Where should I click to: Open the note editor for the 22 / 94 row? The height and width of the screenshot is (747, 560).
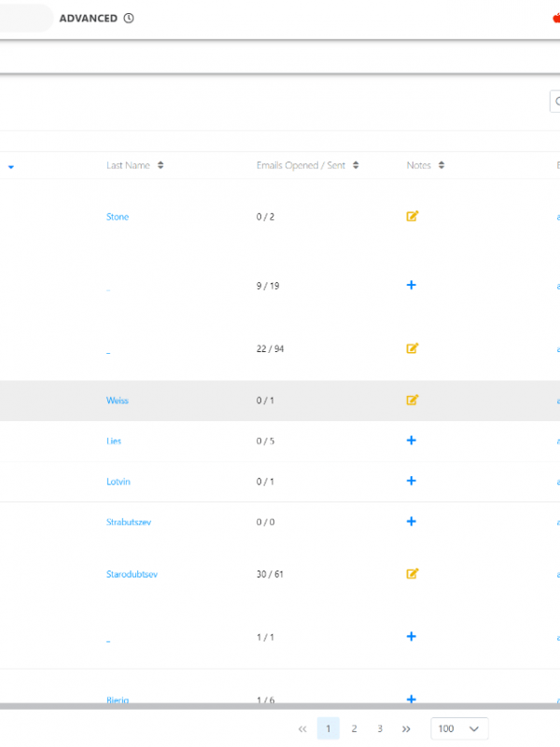(x=412, y=348)
